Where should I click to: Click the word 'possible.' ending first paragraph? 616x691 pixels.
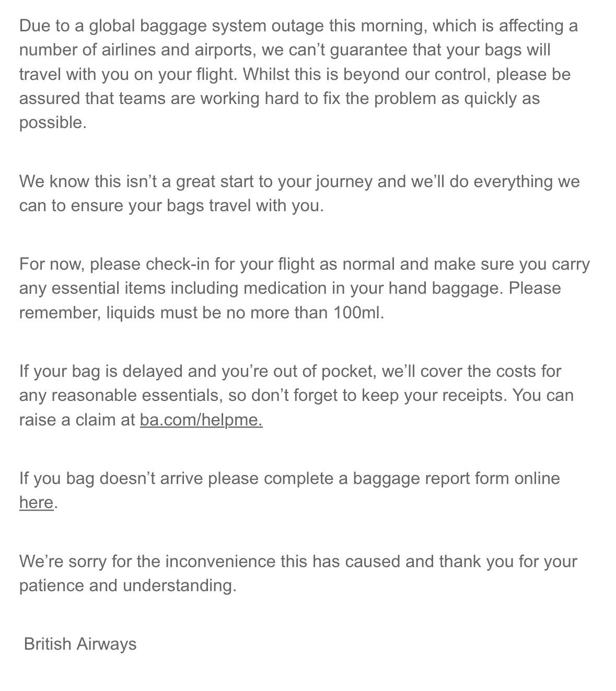[x=53, y=122]
